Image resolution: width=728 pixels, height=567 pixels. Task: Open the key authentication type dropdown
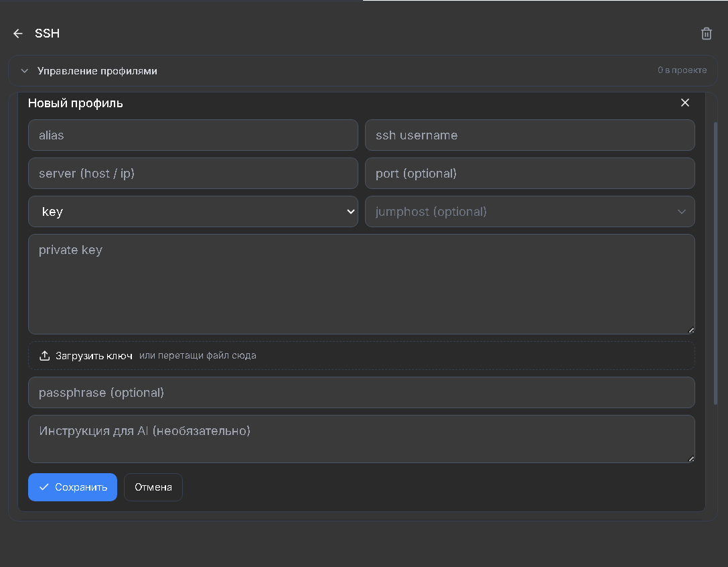click(x=193, y=212)
